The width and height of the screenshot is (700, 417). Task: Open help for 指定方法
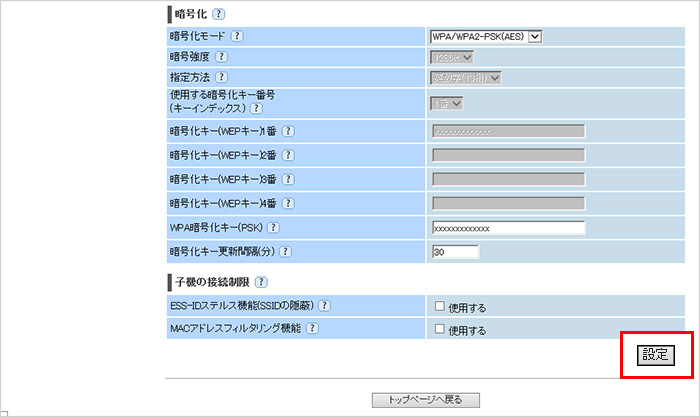221,77
